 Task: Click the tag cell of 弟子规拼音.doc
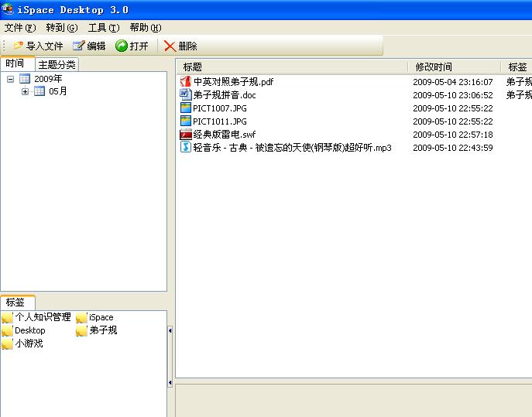point(519,95)
